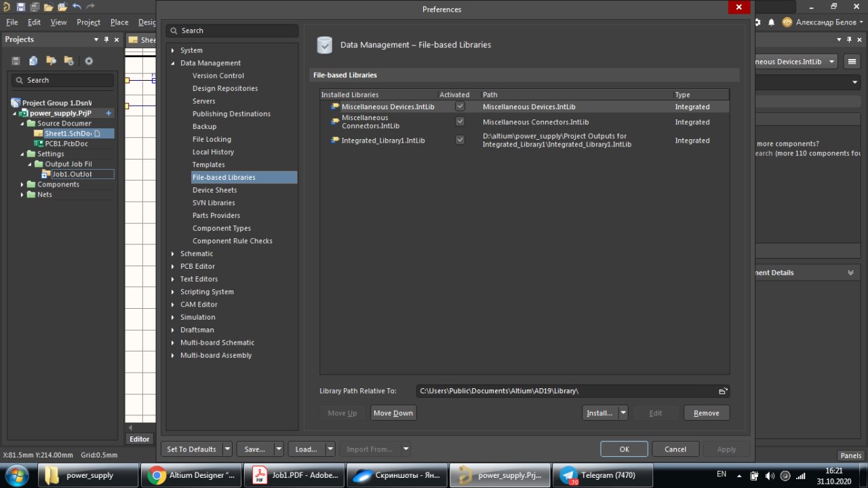Expand the System preferences node
Viewport: 868px width, 488px height.
pyautogui.click(x=173, y=51)
